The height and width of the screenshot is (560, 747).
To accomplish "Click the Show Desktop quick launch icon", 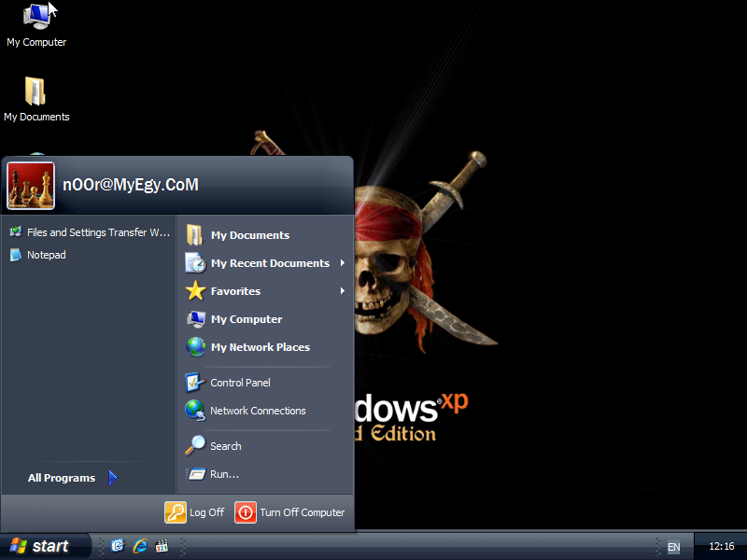I will (x=117, y=546).
